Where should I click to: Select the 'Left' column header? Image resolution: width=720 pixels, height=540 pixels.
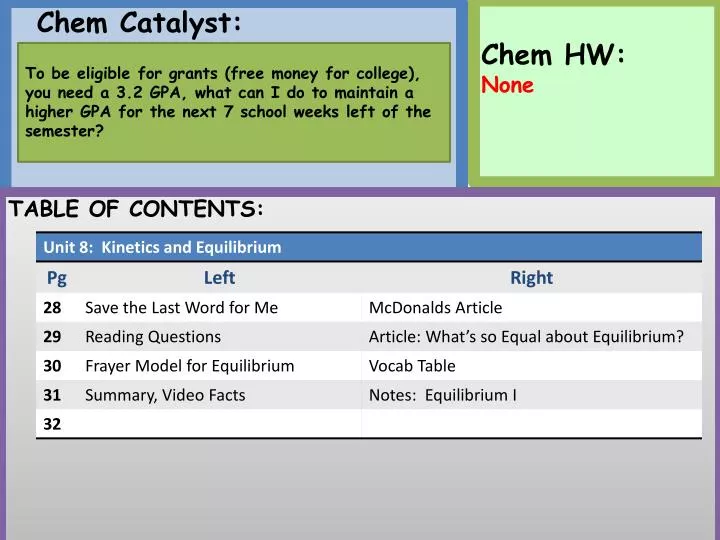(x=219, y=278)
